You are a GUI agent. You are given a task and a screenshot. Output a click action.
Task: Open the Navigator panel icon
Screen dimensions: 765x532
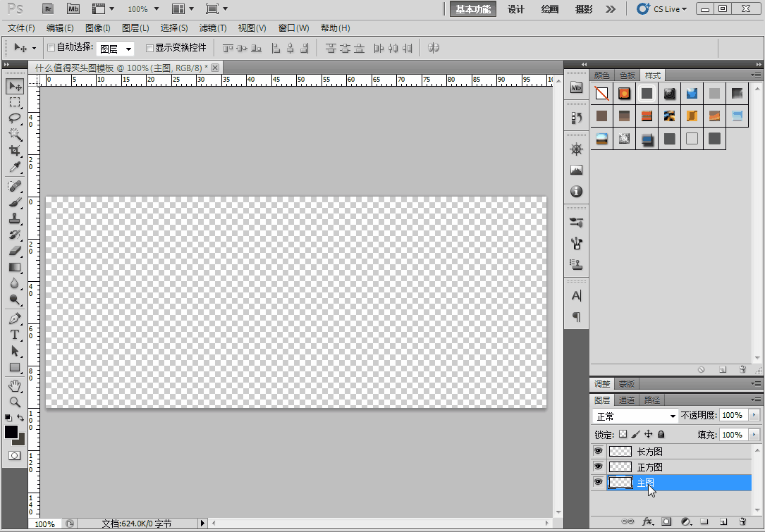(x=576, y=149)
